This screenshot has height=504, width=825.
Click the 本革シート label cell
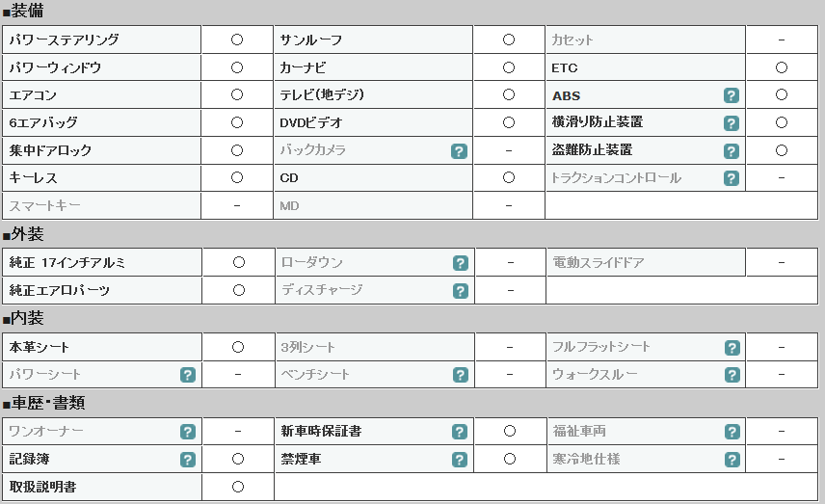click(102, 347)
